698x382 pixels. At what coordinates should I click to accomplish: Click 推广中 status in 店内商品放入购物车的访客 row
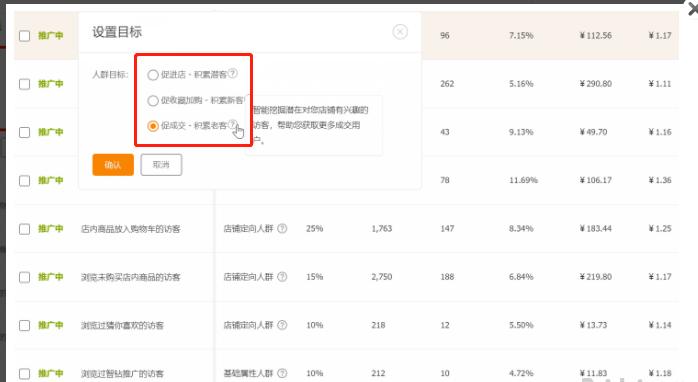click(50, 228)
